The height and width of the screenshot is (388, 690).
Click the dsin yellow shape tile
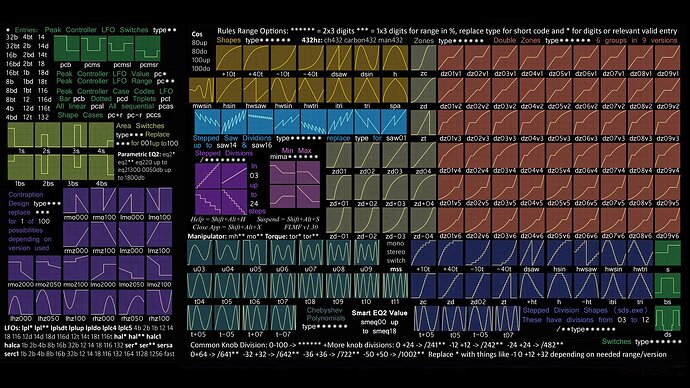pos(367,58)
